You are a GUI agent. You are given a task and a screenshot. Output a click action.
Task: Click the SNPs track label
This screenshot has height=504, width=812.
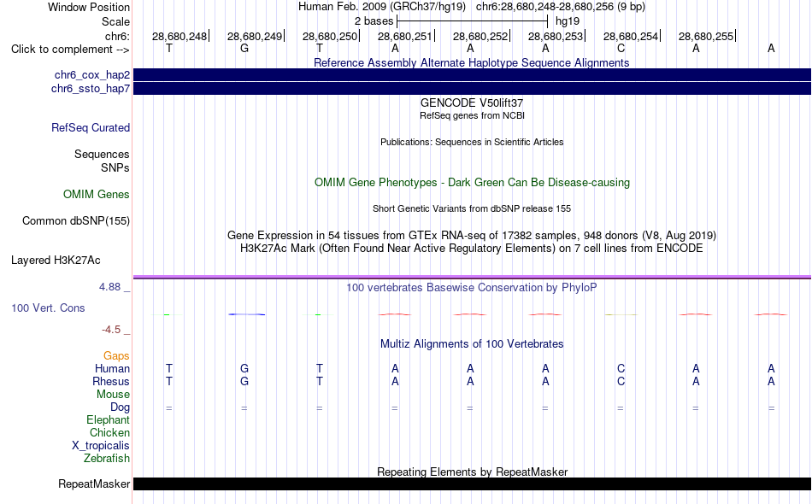tap(115, 167)
